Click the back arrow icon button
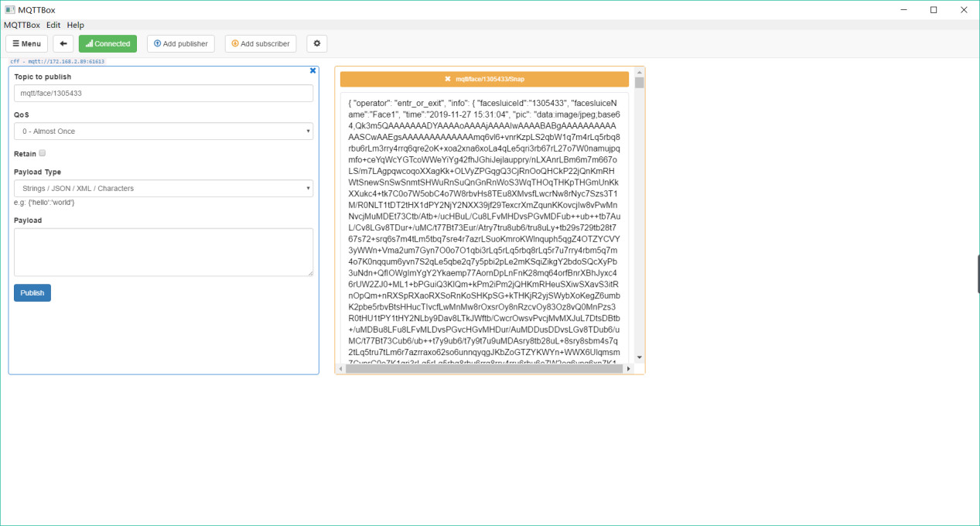Image resolution: width=980 pixels, height=526 pixels. click(63, 44)
